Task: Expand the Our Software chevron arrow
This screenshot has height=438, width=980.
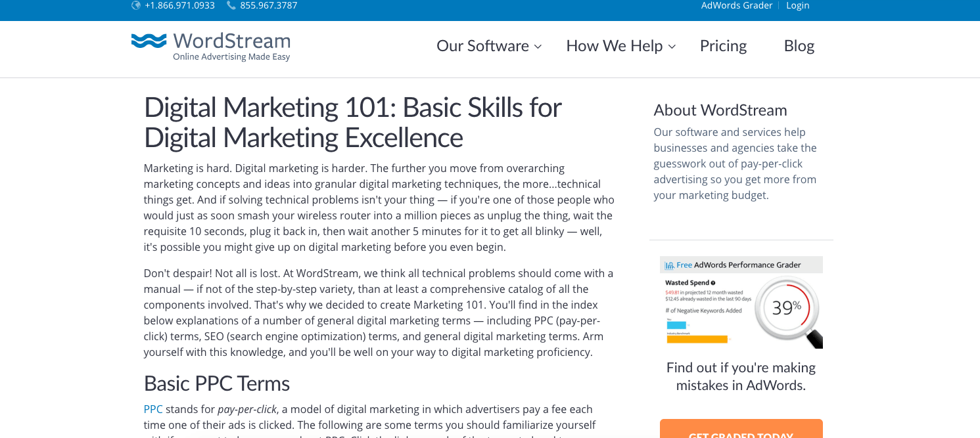Action: [538, 47]
